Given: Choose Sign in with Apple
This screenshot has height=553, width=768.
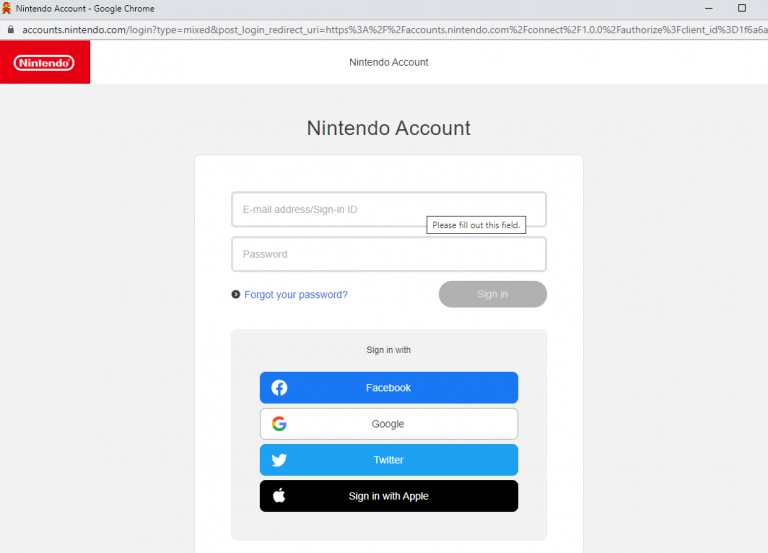Looking at the screenshot, I should coord(389,496).
